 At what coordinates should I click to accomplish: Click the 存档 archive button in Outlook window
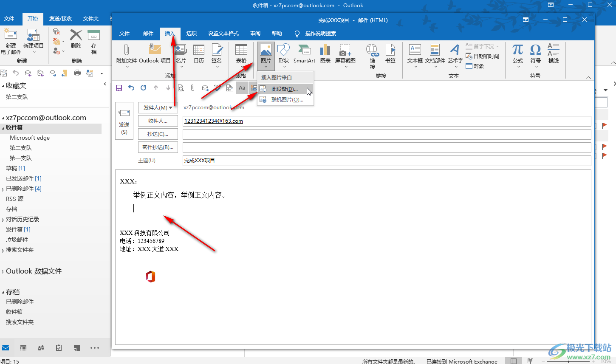[94, 42]
